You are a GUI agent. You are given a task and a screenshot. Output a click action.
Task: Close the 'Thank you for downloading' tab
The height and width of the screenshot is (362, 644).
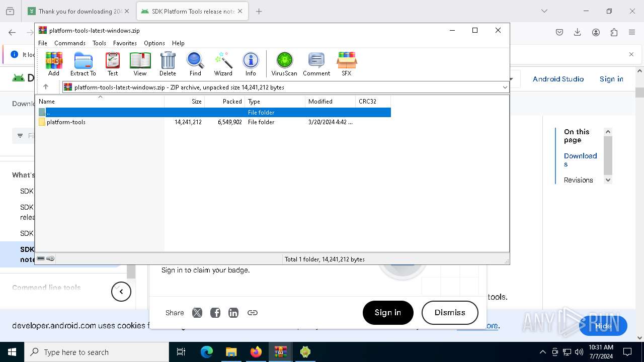(x=126, y=11)
